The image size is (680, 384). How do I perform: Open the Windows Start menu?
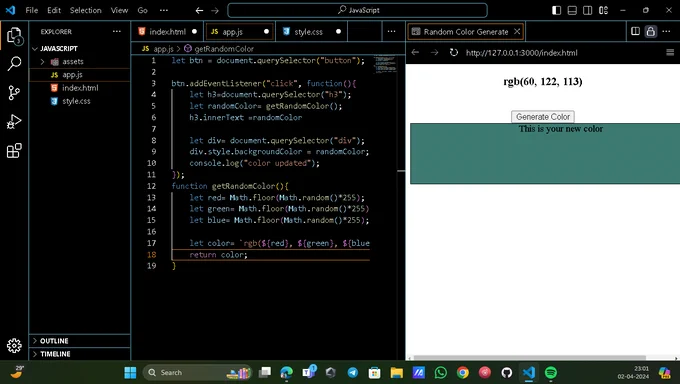[130, 372]
